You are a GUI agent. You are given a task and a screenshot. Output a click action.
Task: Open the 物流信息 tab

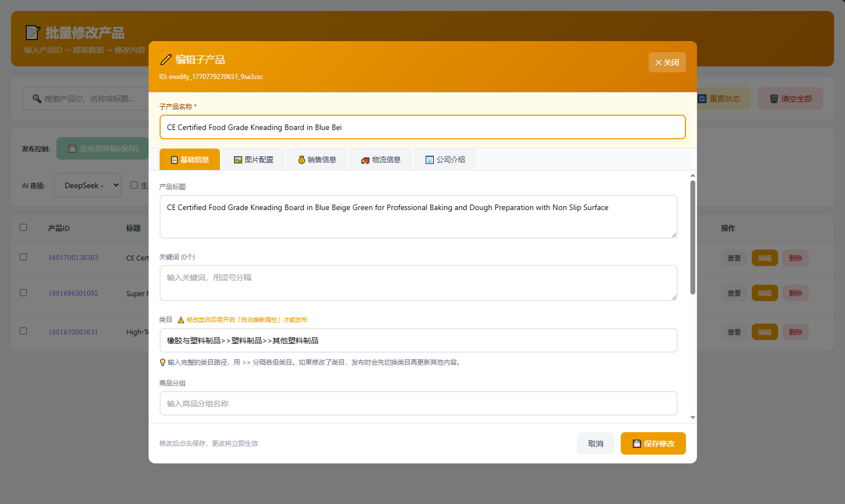[381, 160]
